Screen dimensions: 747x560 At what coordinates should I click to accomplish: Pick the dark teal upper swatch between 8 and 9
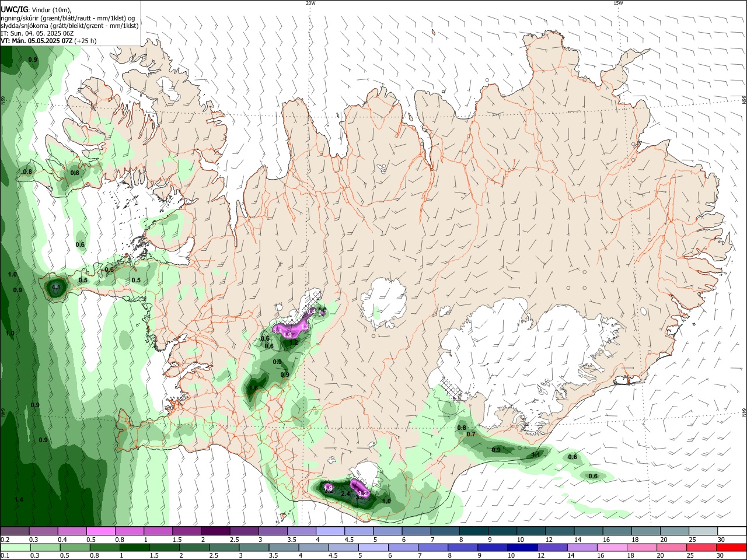click(x=474, y=531)
